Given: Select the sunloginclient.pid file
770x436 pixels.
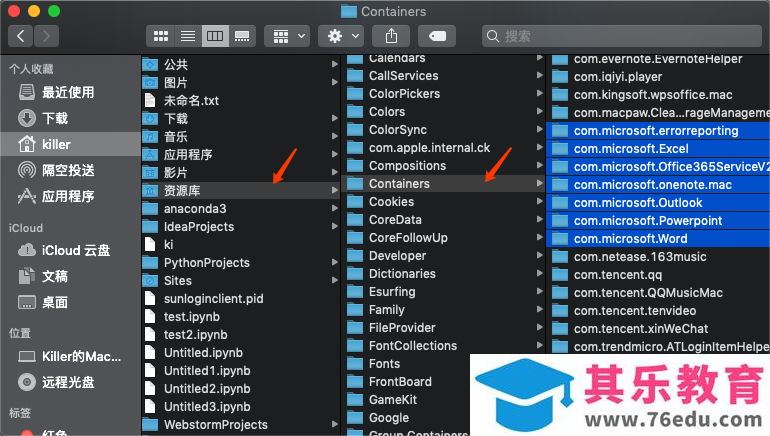Looking at the screenshot, I should pyautogui.click(x=241, y=299).
